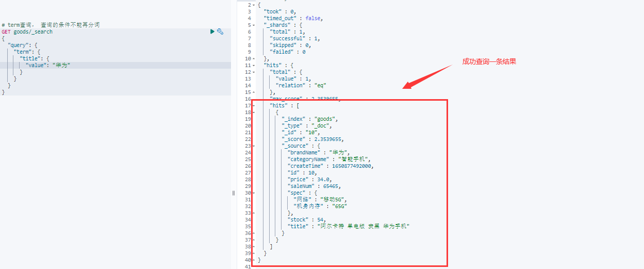Collapse the root object on response line 2
Image resolution: width=644 pixels, height=269 pixels.
coord(253,5)
